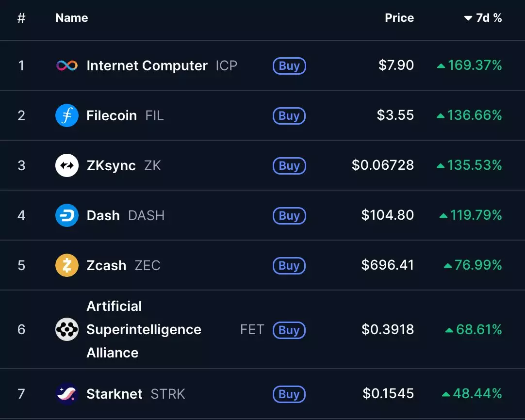Buy ZKsync using its Buy button
The image size is (525, 420).
click(x=289, y=166)
